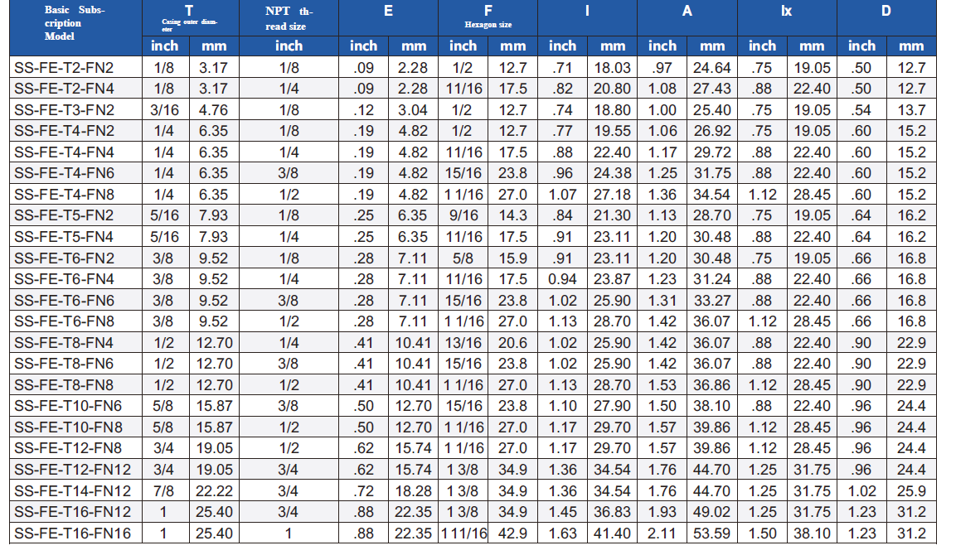Click the SS-FE-T8-FN4 model cell
956x560 pixels.
click(65, 343)
